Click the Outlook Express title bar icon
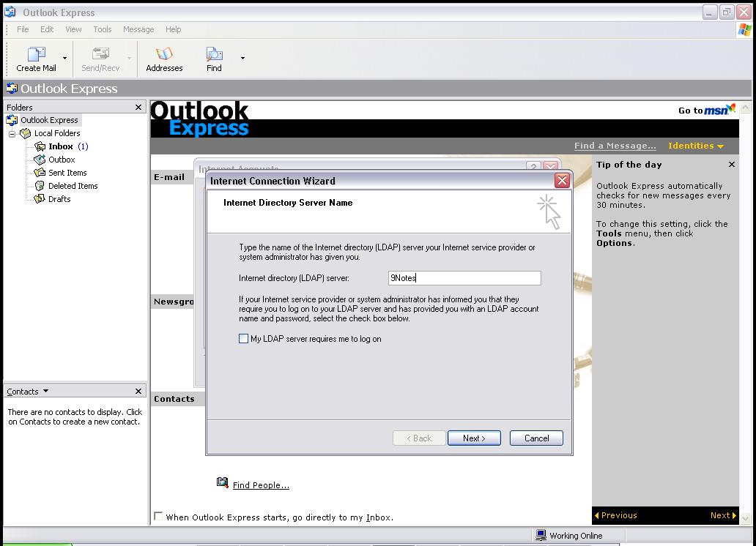The width and height of the screenshot is (756, 546). click(10, 12)
